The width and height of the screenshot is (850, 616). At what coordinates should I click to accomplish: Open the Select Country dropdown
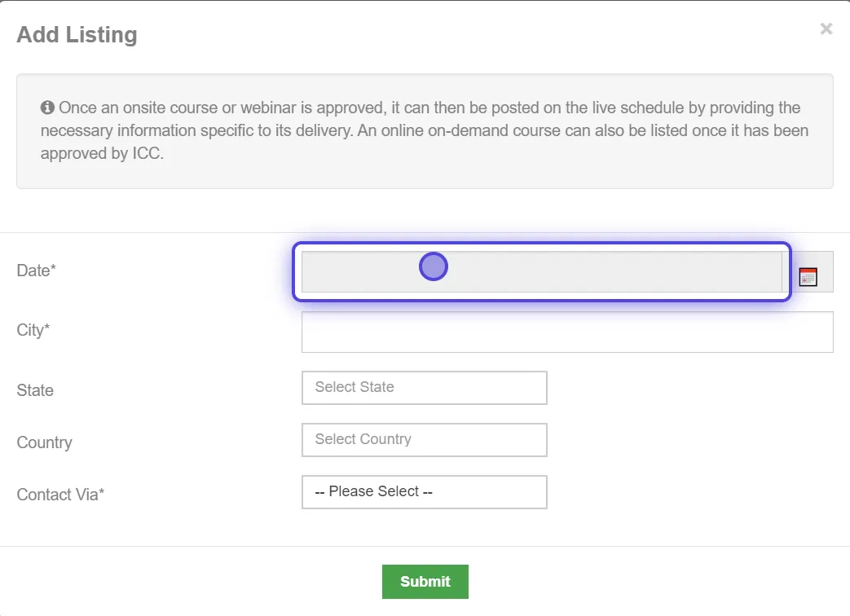point(424,439)
